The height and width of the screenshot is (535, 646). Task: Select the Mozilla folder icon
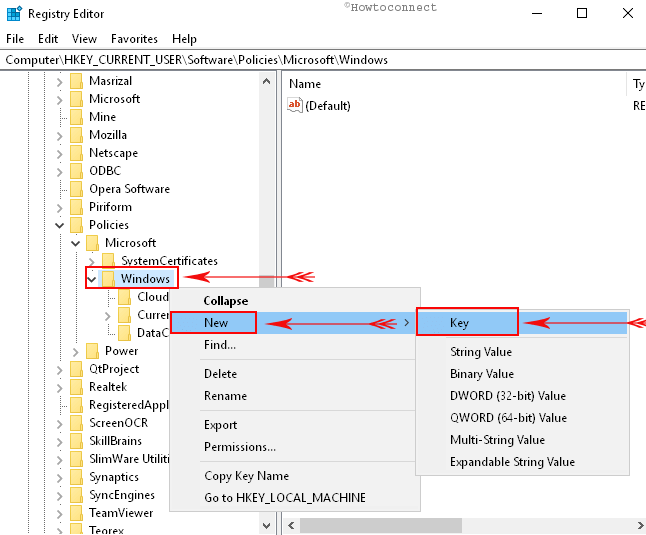(x=77, y=135)
